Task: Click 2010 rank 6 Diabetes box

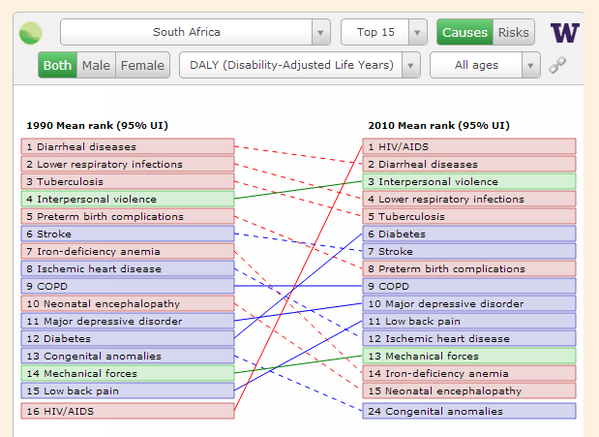Action: (x=469, y=234)
